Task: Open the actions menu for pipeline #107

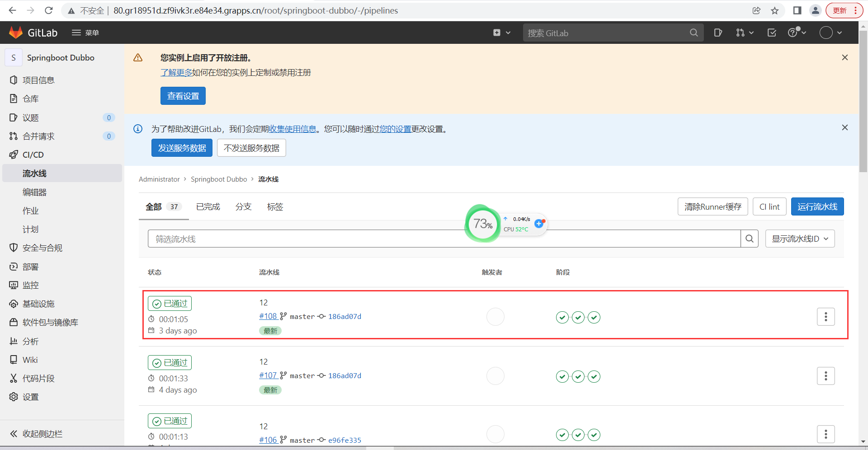Action: point(826,376)
